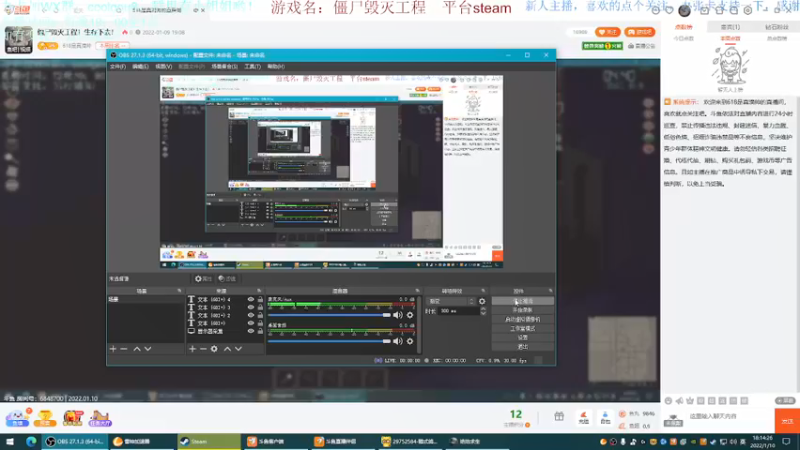Move source up with Sources up arrow
This screenshot has height=450, width=800.
[228, 349]
